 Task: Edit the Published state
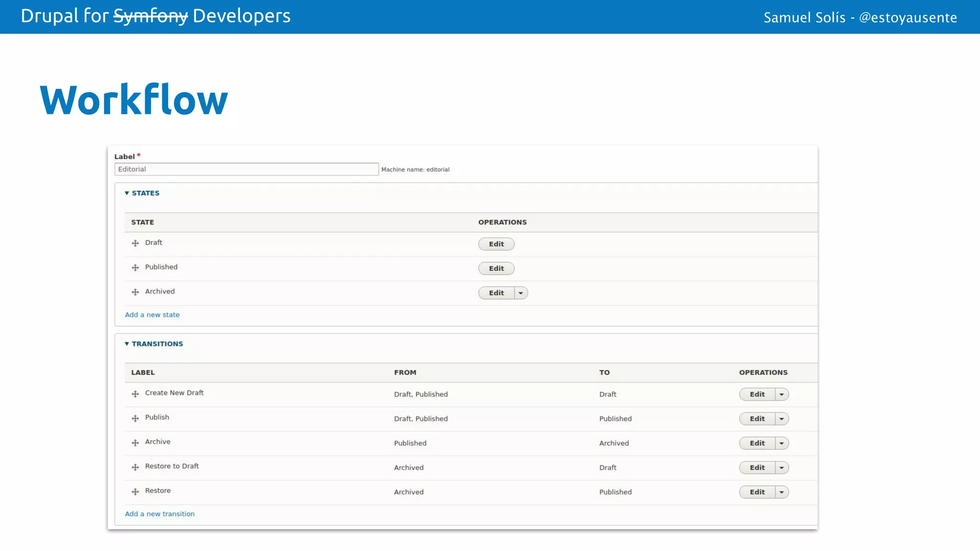coord(496,268)
